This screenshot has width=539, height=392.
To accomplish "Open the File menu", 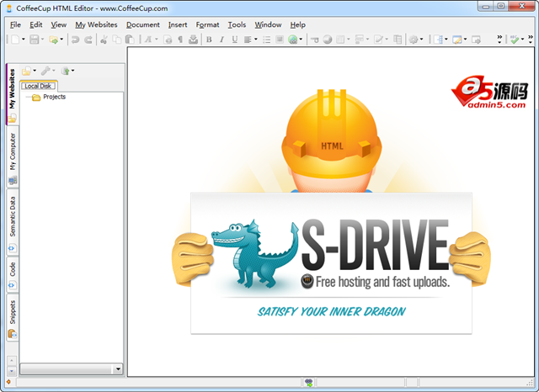I will 15,24.
